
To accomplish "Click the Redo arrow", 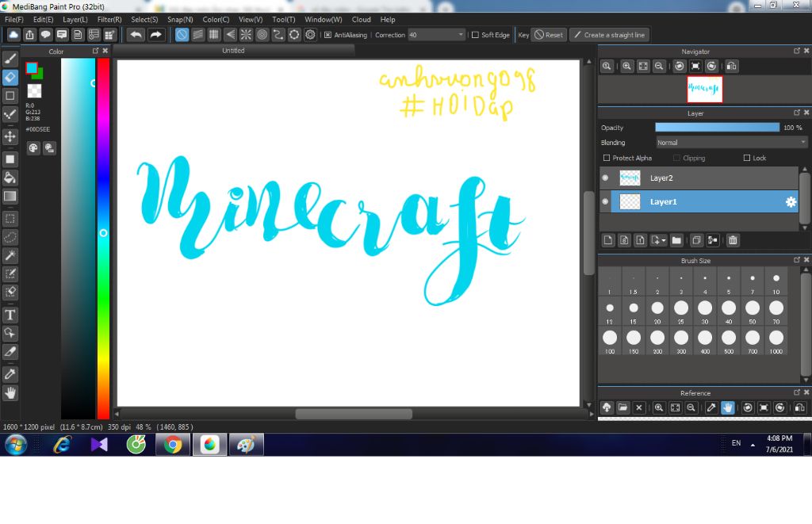I will (x=155, y=35).
